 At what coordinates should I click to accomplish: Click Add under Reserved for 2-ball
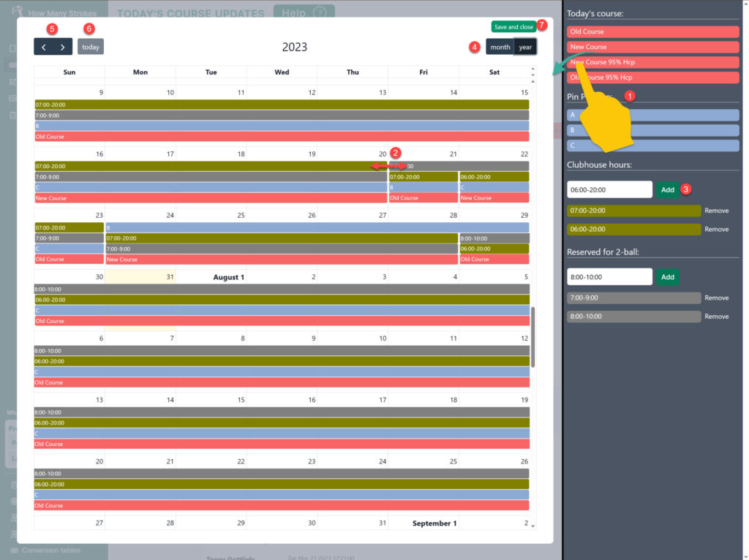click(667, 276)
